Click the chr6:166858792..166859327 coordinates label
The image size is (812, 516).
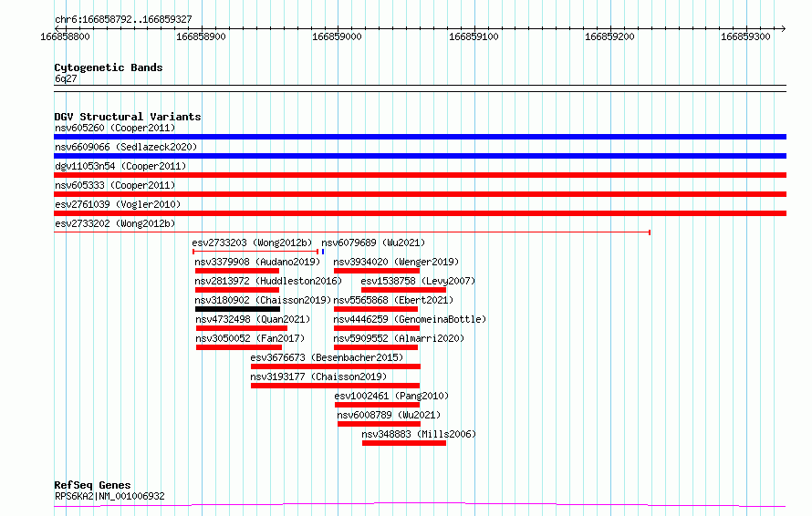(123, 19)
